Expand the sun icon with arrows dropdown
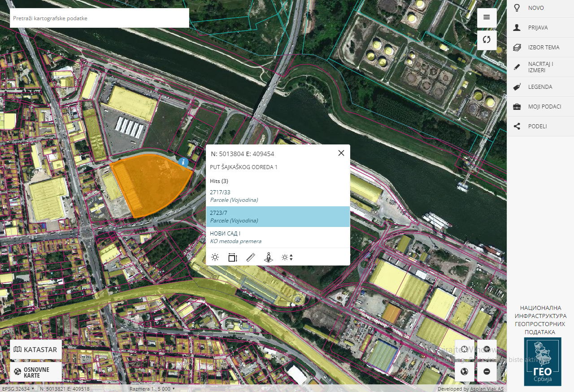Image resolution: width=574 pixels, height=392 pixels. point(287,257)
